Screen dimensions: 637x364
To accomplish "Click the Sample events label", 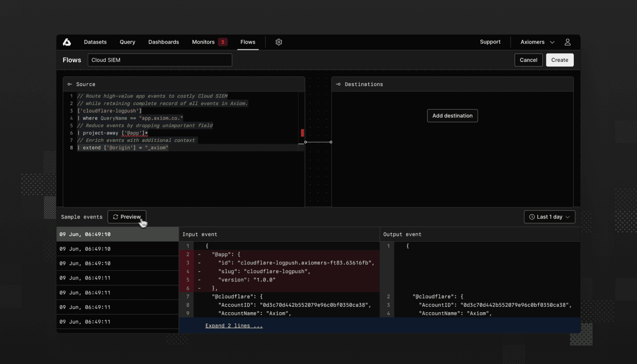I will point(82,217).
